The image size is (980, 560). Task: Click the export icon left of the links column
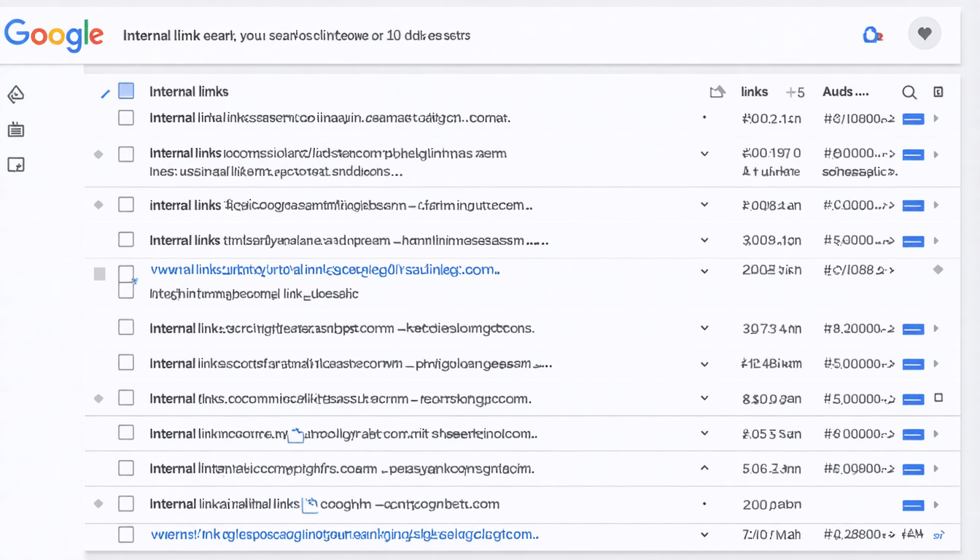[717, 92]
